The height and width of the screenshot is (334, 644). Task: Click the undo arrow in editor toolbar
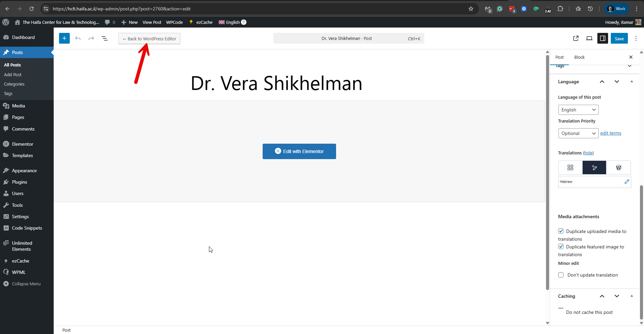pos(78,38)
